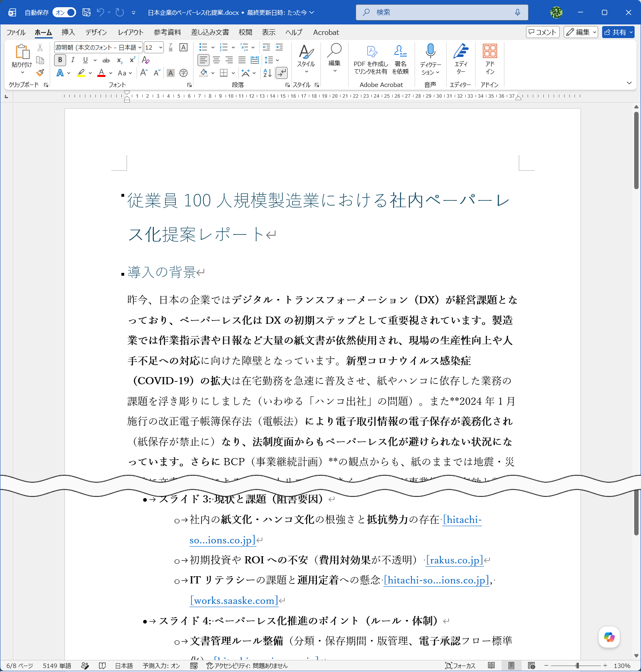
Task: Decrease font size icon
Action: click(x=157, y=73)
